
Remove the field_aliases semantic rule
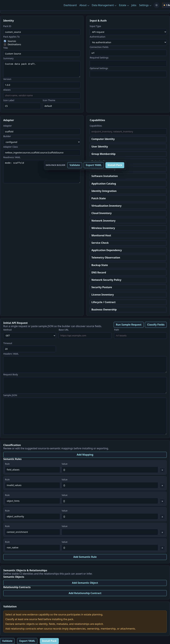162,470
